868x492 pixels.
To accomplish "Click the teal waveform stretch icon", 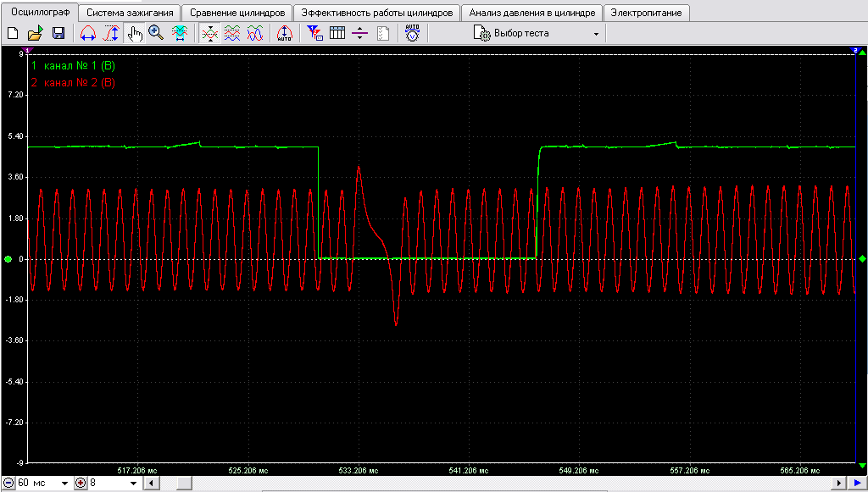I will 179,34.
